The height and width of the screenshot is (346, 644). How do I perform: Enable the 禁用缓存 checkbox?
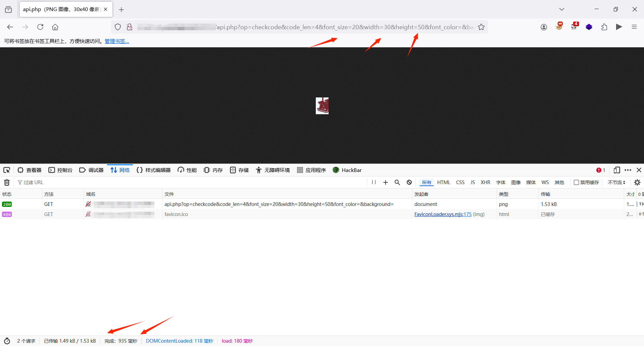tap(576, 182)
